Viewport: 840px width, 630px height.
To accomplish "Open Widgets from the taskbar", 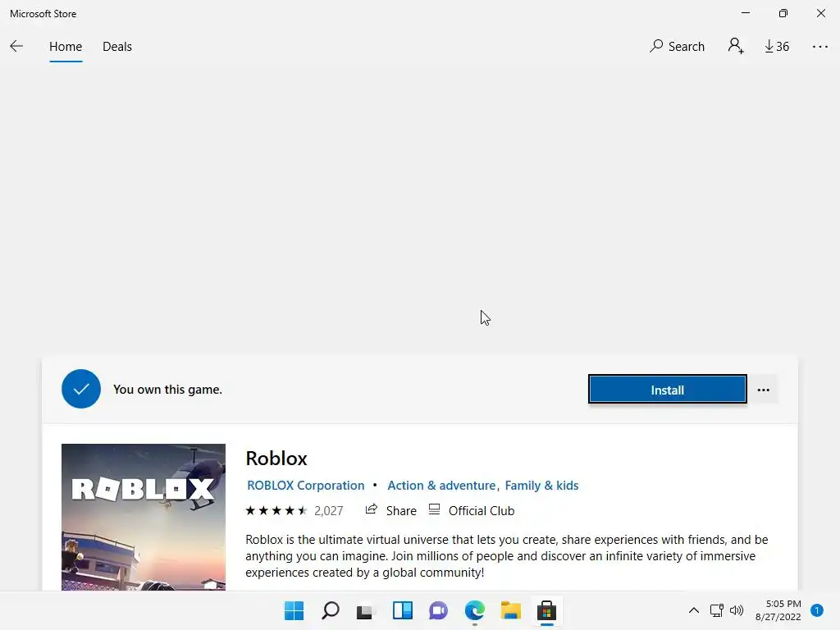I will pyautogui.click(x=402, y=610).
